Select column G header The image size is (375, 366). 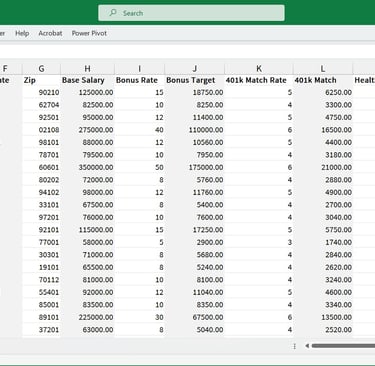point(41,69)
